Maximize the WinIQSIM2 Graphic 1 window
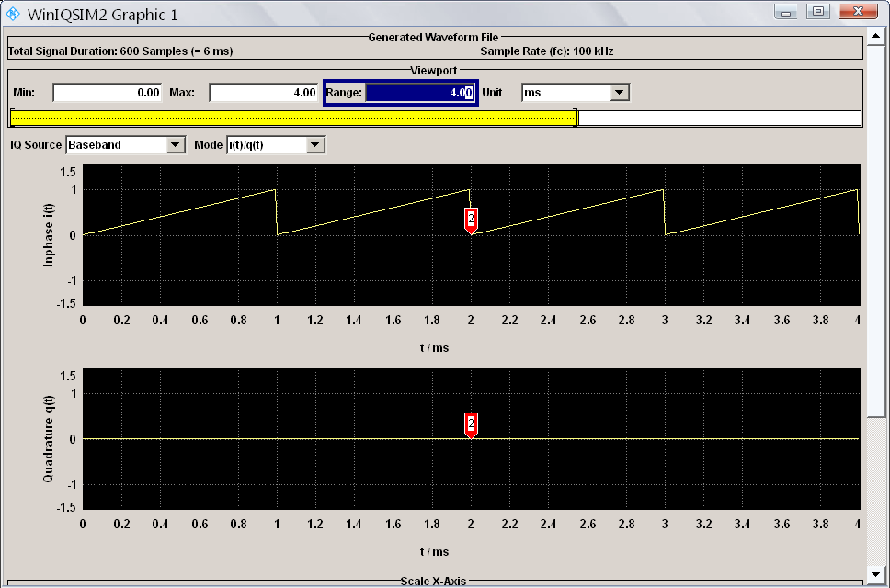The width and height of the screenshot is (890, 588). point(816,12)
